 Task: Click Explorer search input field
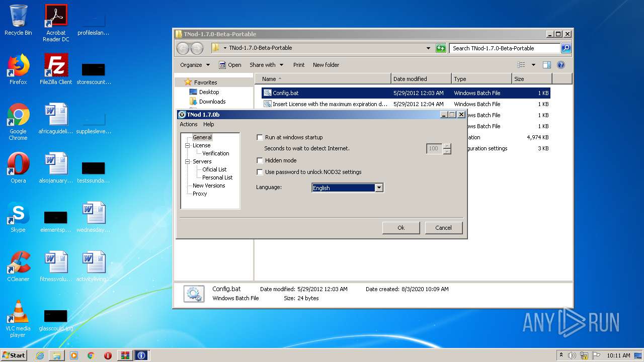(x=505, y=48)
